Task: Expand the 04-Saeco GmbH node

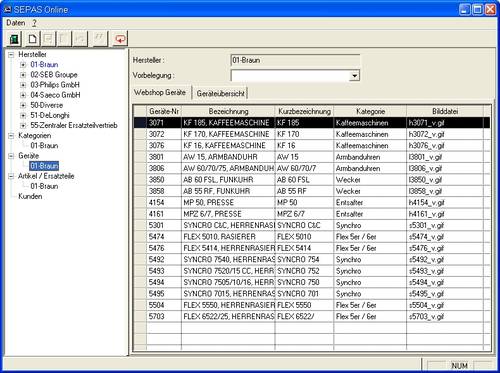Action: (x=23, y=95)
